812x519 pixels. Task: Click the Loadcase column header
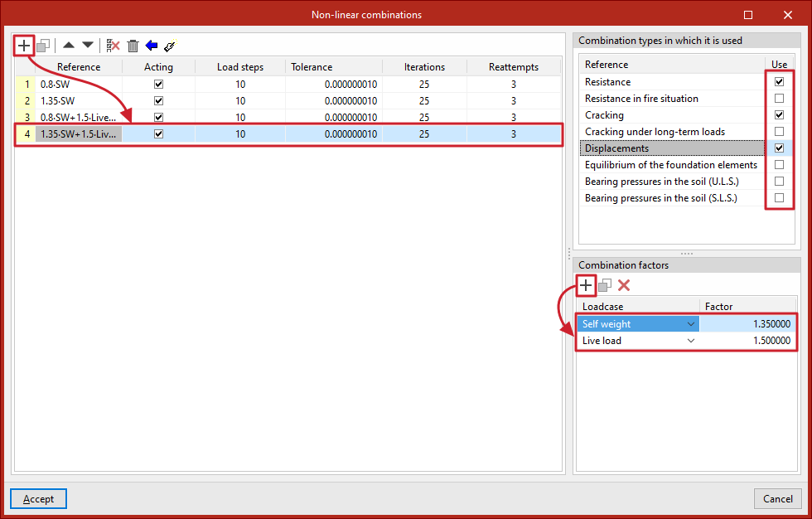pos(638,306)
